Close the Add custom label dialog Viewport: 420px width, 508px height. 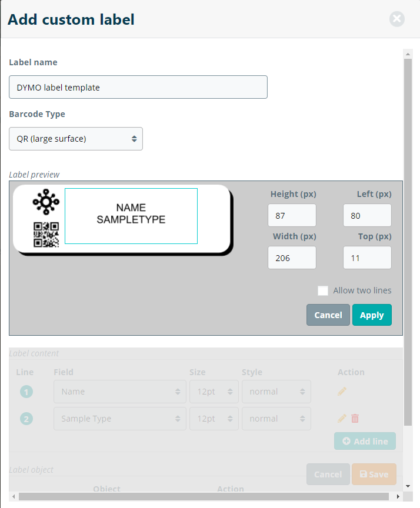[x=397, y=19]
